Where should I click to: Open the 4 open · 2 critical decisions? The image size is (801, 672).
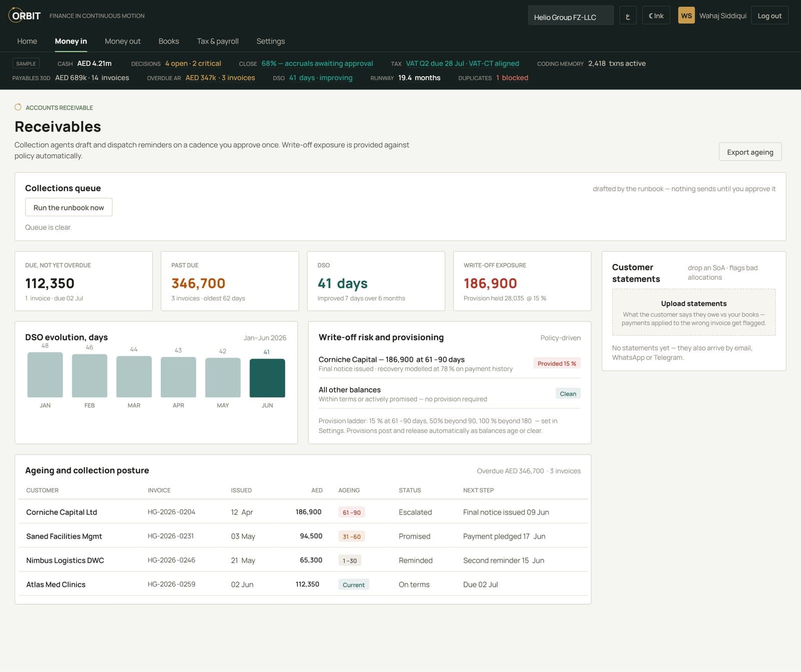193,64
